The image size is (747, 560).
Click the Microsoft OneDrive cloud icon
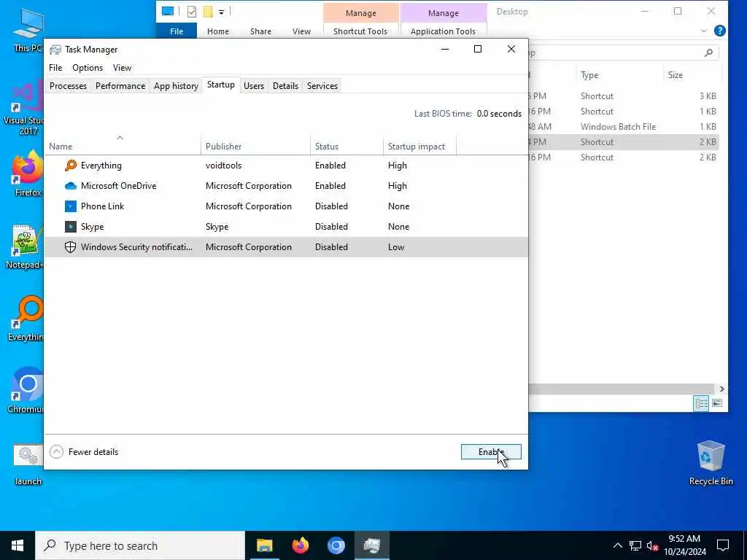71,186
